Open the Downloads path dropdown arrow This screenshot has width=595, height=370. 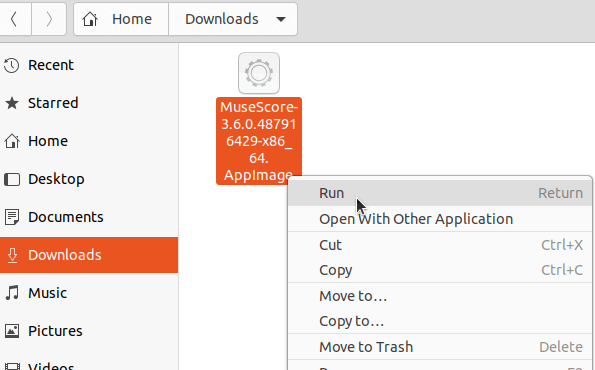tap(281, 19)
